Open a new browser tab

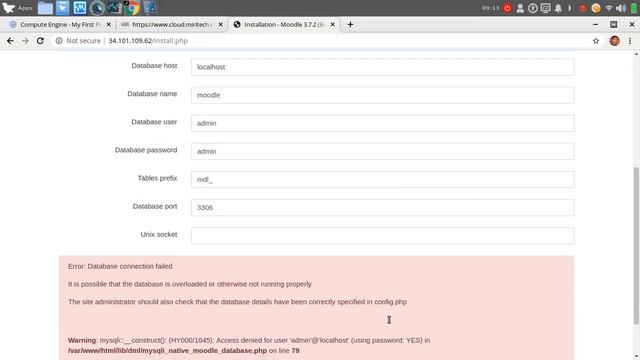coord(350,24)
